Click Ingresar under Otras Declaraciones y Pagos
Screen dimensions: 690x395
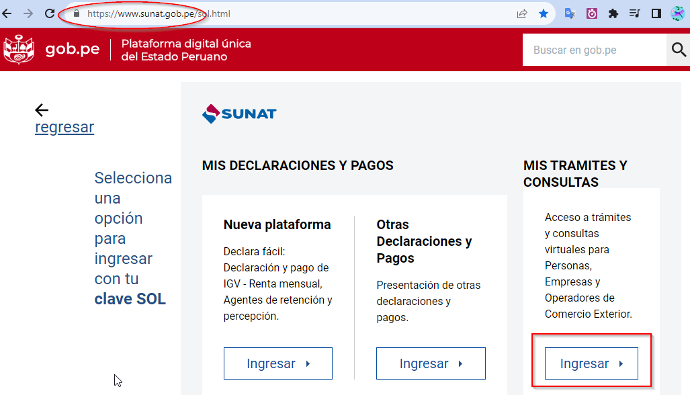pyautogui.click(x=431, y=363)
